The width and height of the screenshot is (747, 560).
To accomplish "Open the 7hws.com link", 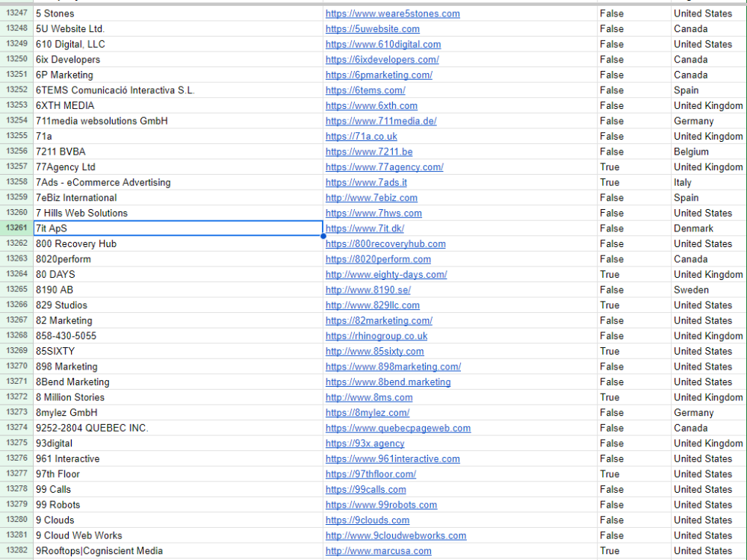I will [x=373, y=214].
